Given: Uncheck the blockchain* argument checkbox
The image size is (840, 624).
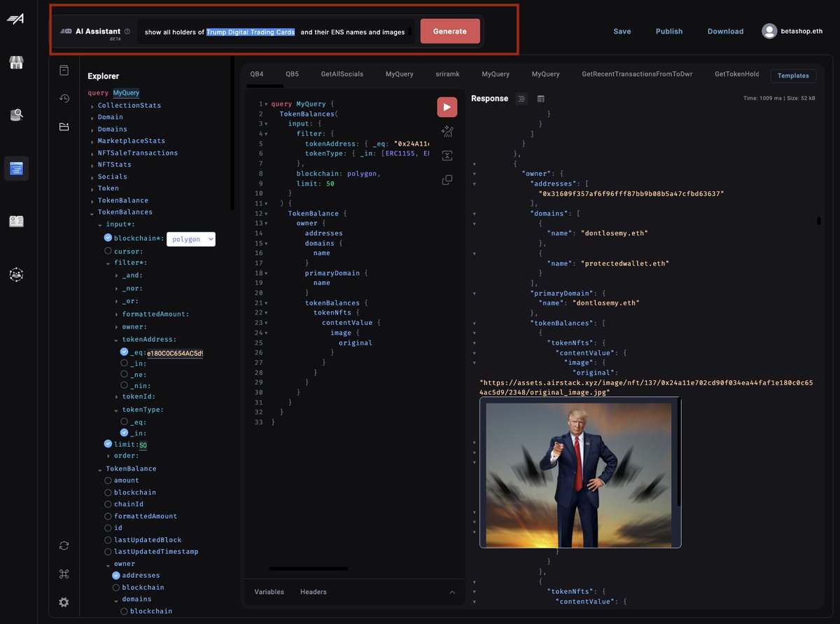Looking at the screenshot, I should (108, 238).
